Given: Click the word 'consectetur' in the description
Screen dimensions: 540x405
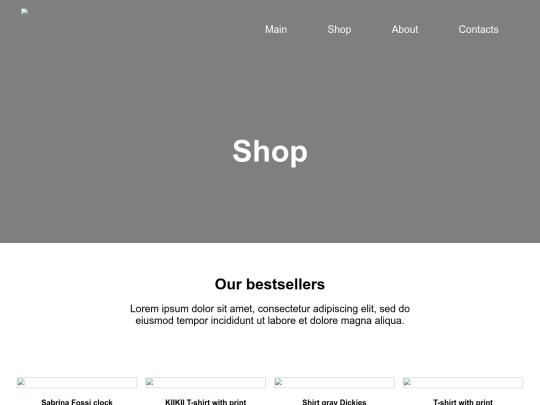Looking at the screenshot, I should (x=283, y=309).
